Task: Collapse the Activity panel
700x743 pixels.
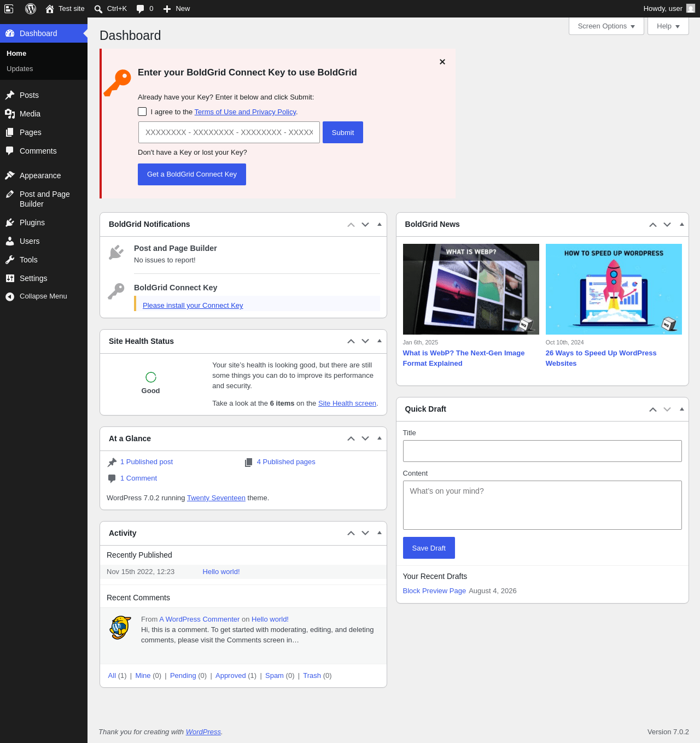Action: point(380,533)
